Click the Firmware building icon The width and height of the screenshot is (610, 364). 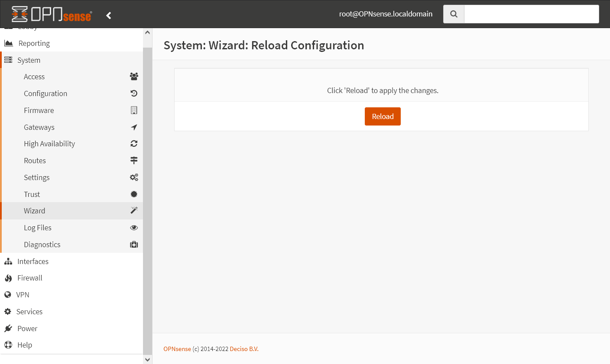(x=134, y=110)
